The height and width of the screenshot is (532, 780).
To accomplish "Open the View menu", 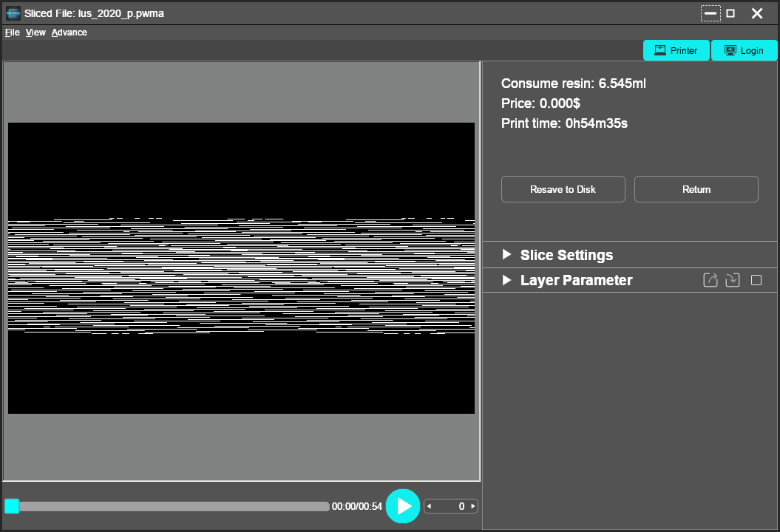I will click(35, 32).
